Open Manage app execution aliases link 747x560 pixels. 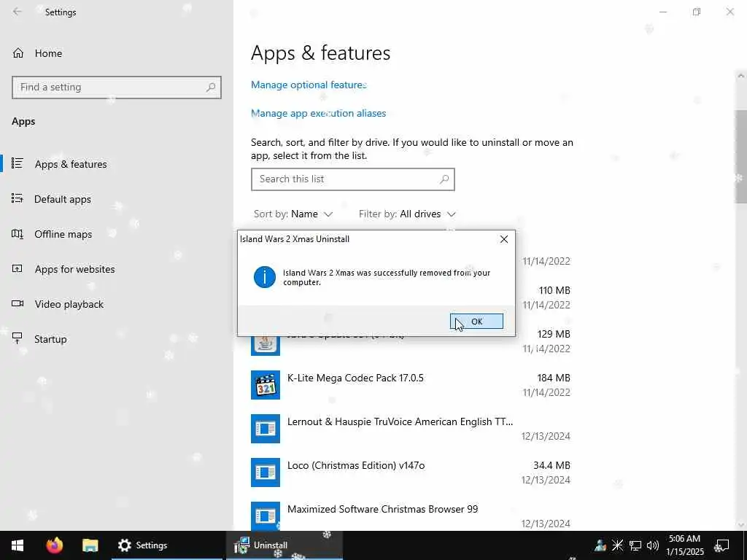[318, 113]
